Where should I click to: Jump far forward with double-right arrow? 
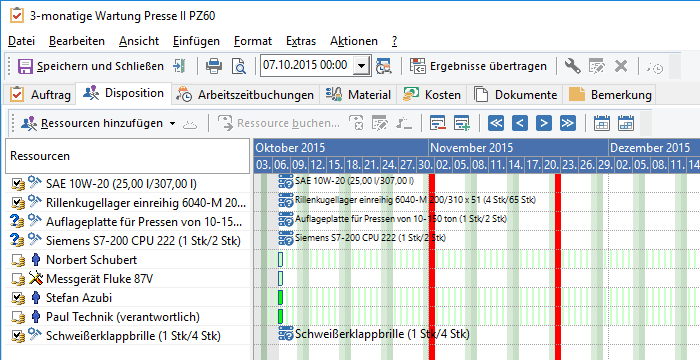coord(568,123)
